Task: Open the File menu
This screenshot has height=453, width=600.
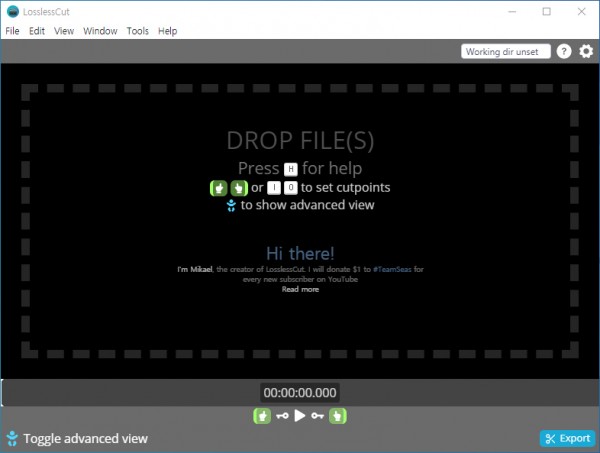Action: click(12, 31)
